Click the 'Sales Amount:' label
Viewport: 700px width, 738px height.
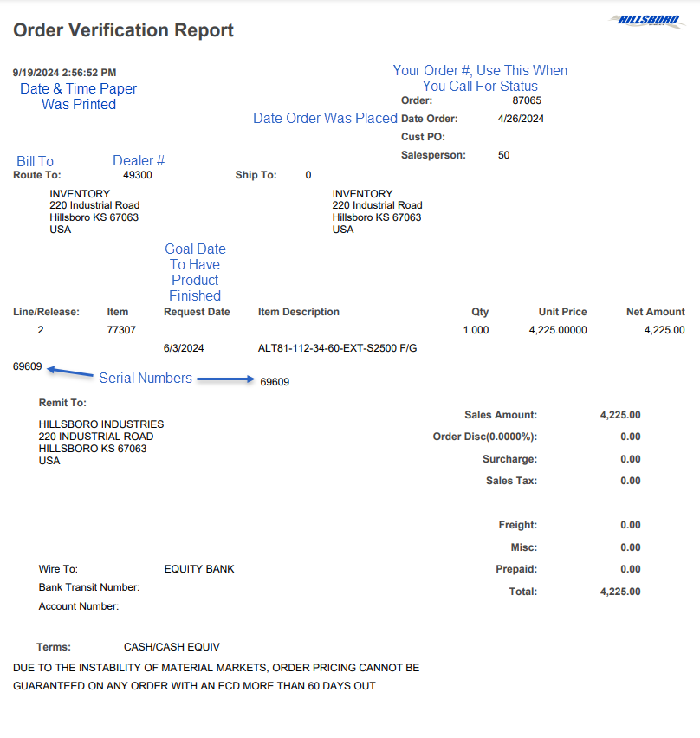tap(501, 415)
